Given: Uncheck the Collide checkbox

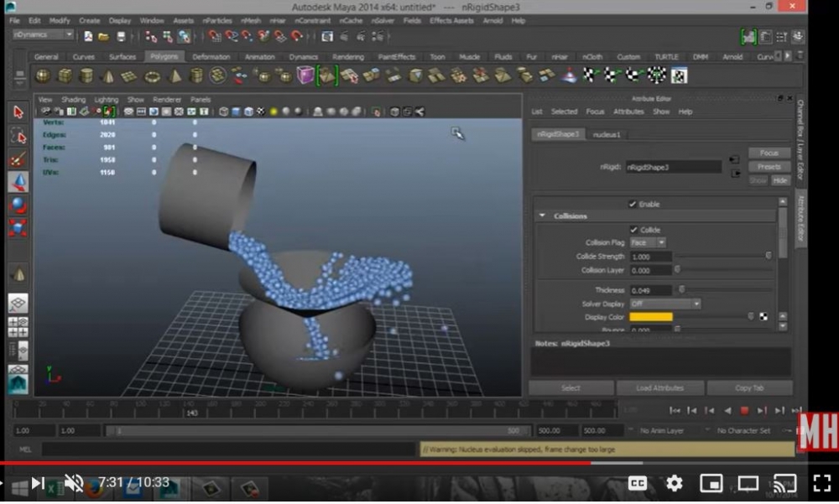Looking at the screenshot, I should [x=633, y=230].
